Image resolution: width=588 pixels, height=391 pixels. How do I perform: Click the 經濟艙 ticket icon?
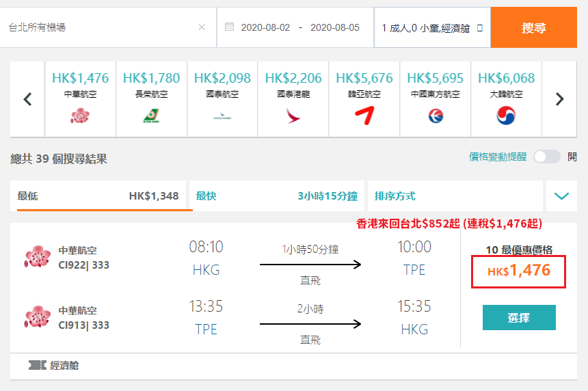(38, 365)
